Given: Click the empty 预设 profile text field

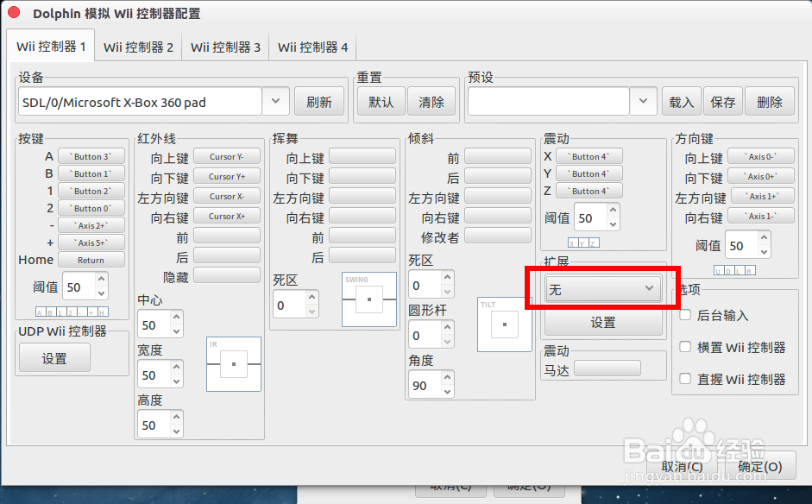Looking at the screenshot, I should pyautogui.click(x=549, y=102).
